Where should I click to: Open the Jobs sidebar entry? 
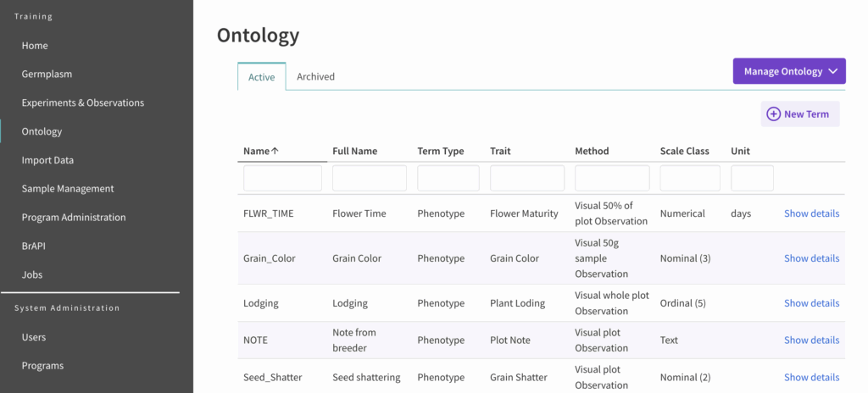coord(32,275)
